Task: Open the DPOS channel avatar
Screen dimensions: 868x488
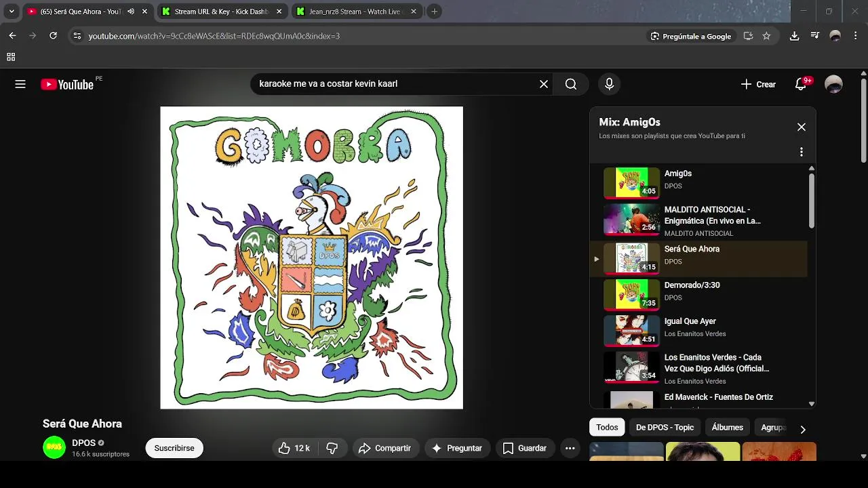Action: tap(54, 448)
